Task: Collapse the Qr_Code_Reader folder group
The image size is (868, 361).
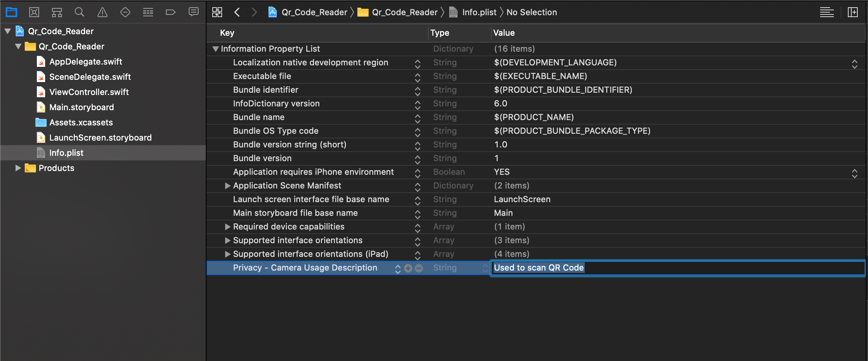Action: click(x=18, y=46)
